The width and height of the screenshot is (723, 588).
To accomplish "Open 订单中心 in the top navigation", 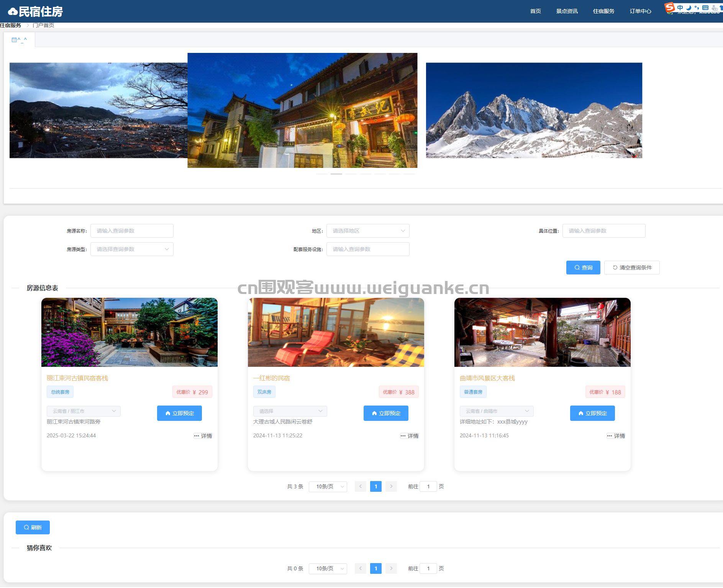I will tap(641, 11).
